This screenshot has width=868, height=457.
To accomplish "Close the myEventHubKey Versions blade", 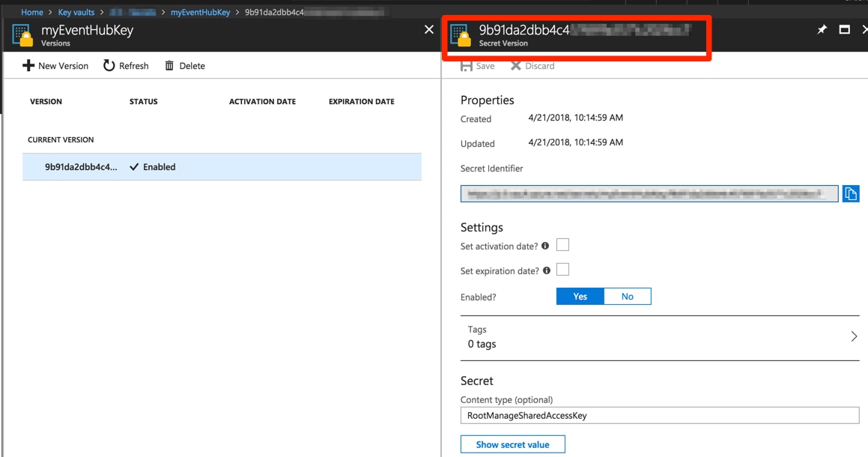I will coord(428,30).
